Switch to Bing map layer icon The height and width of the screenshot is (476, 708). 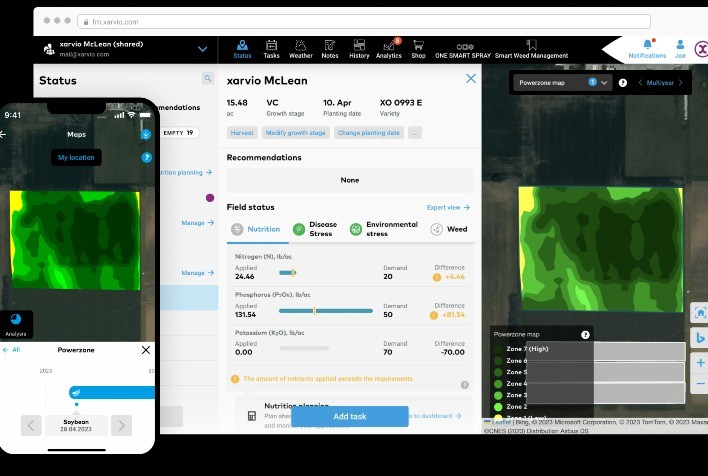coord(700,338)
